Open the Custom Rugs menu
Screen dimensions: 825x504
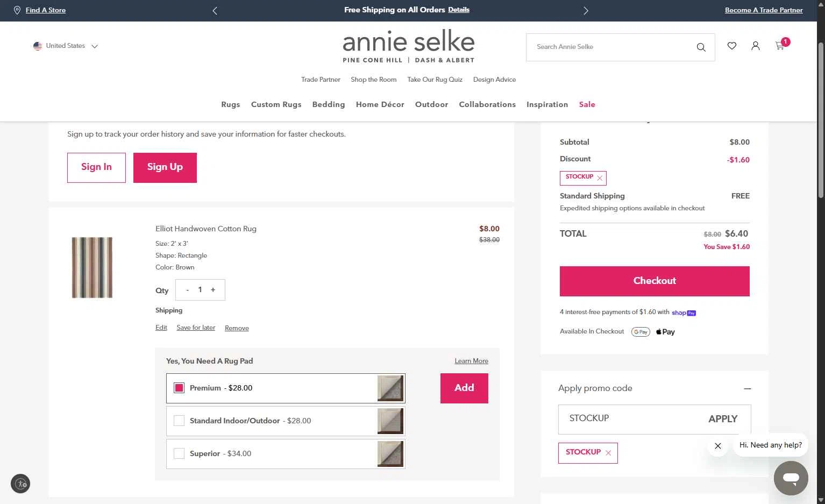click(x=276, y=104)
